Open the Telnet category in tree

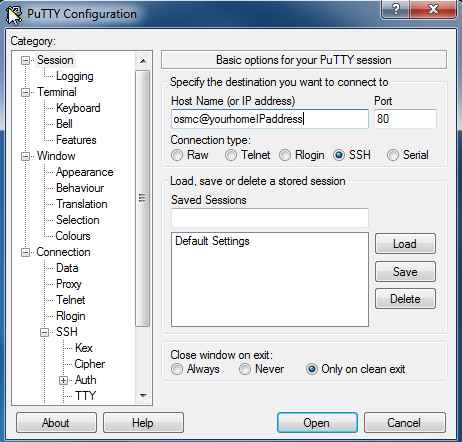tap(71, 300)
